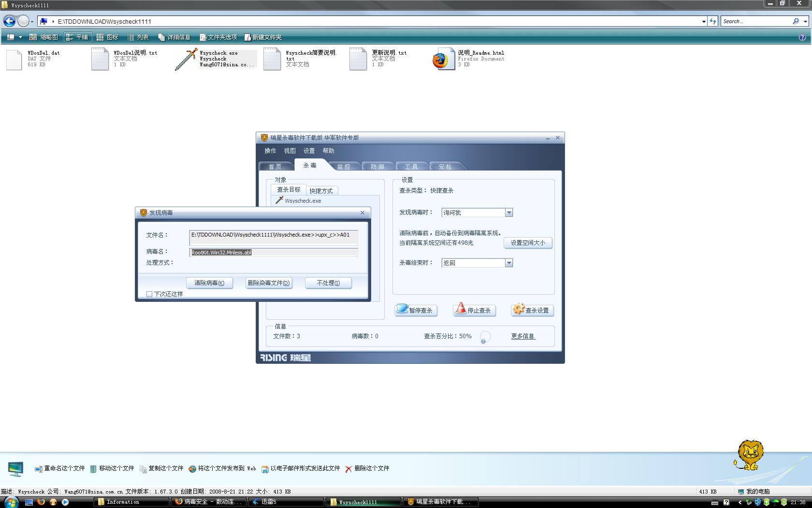
Task: Launch Firefox from the quick launch bar
Action: point(41,502)
